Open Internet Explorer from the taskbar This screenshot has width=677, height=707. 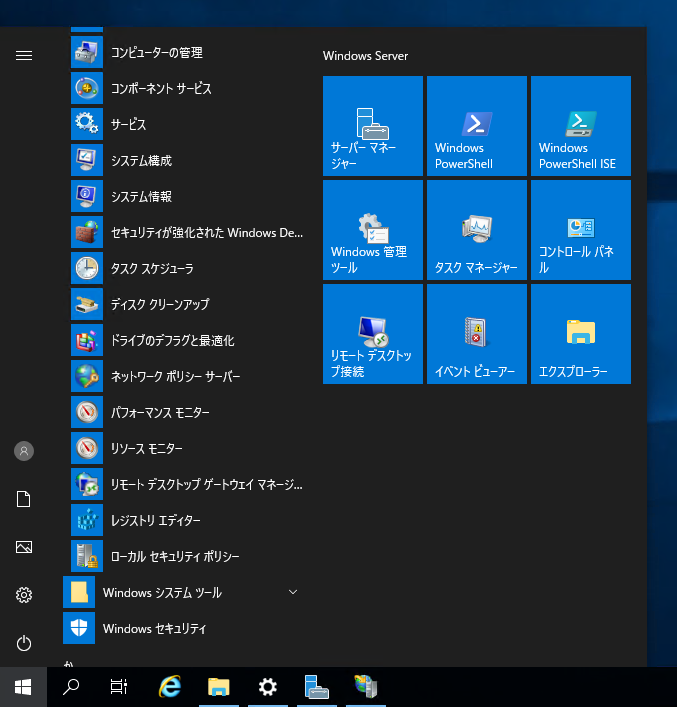[x=170, y=687]
